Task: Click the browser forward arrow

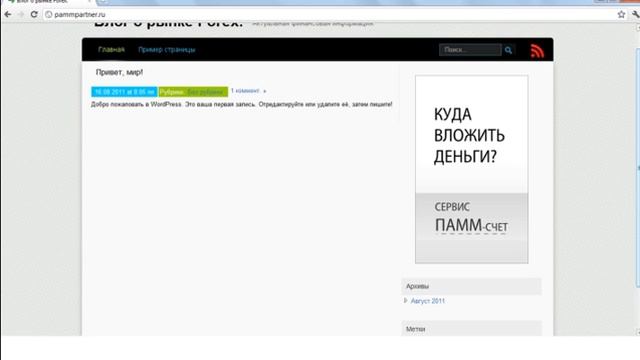Action: click(21, 14)
